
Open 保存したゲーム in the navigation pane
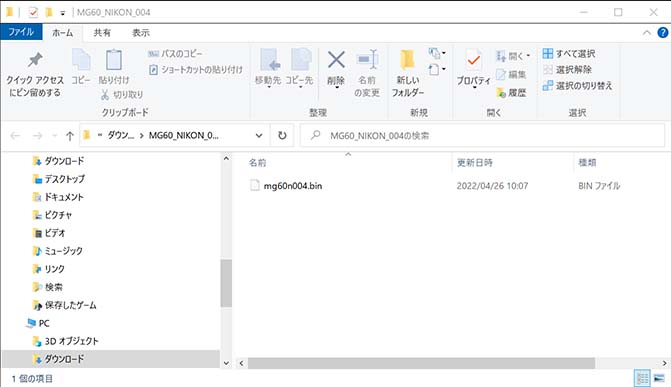tap(70, 305)
